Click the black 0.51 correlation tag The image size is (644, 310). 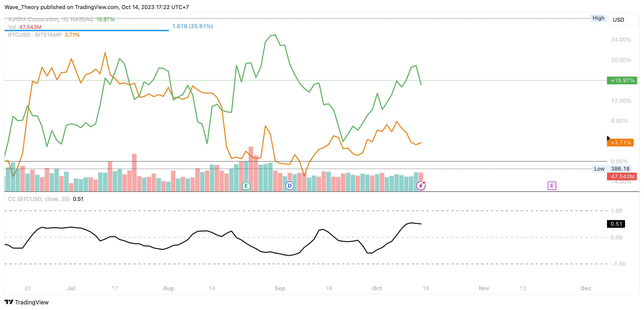click(x=616, y=224)
